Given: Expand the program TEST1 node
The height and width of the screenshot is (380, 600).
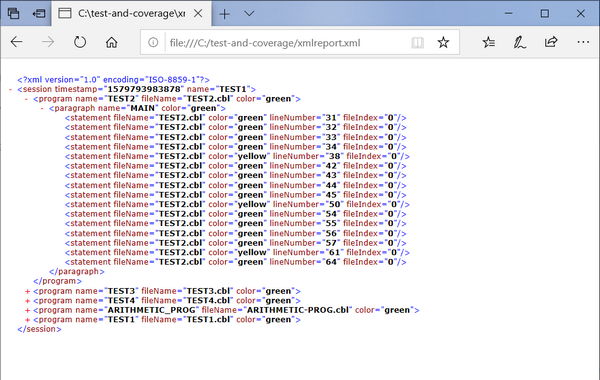Looking at the screenshot, I should point(27,320).
